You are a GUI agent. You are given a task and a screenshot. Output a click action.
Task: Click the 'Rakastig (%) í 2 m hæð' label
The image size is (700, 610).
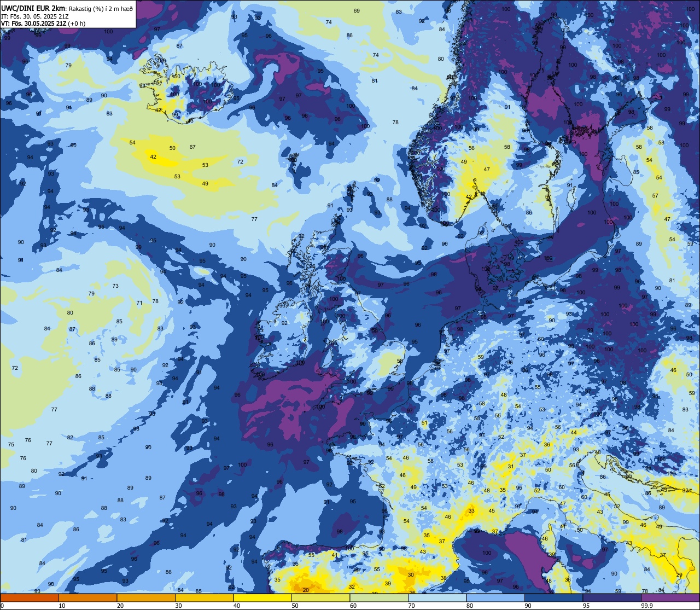click(x=101, y=8)
